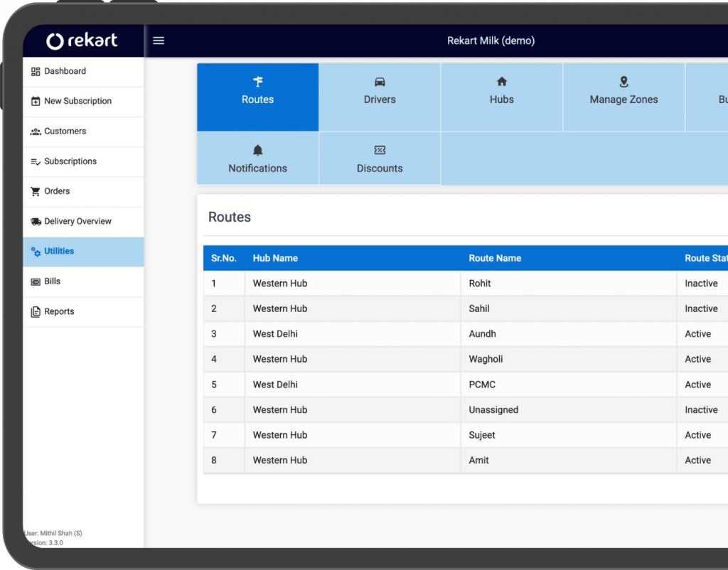
Task: Open the Notifications bell icon
Action: 257,150
